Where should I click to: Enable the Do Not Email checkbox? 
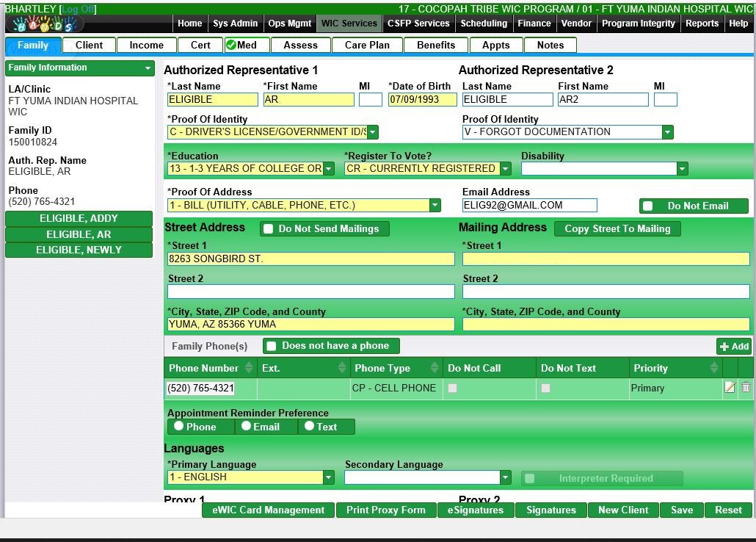click(648, 206)
